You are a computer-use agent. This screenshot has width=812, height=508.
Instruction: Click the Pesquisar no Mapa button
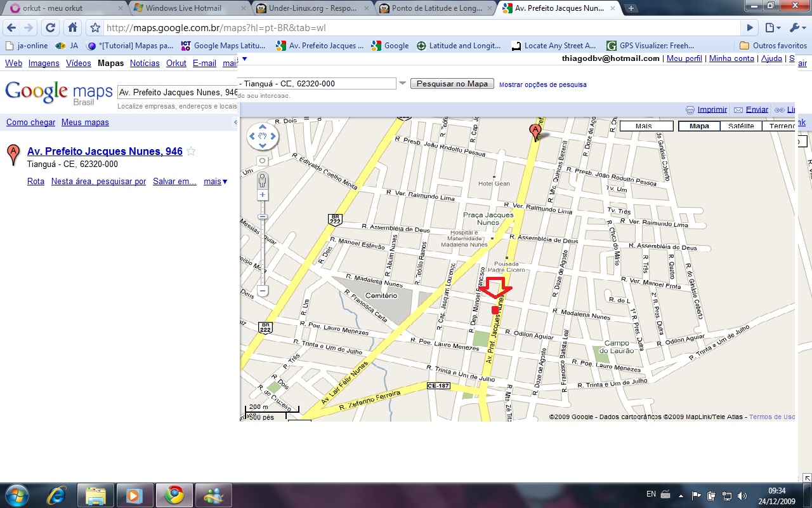coord(452,84)
